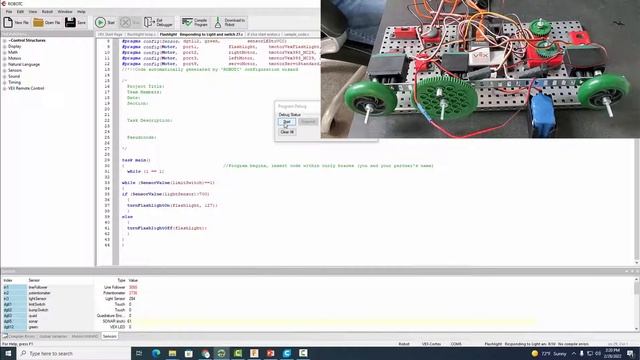Click the Download to Robot icon

point(218,22)
